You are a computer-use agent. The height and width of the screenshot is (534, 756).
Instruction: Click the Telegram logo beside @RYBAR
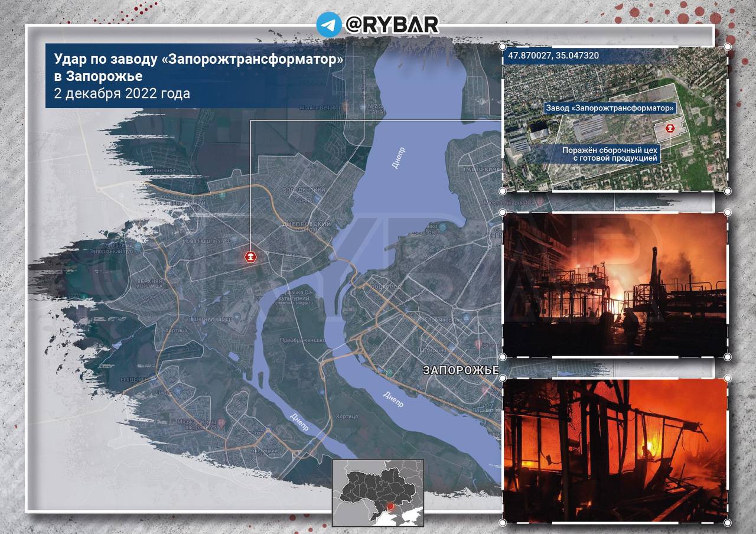[329, 25]
